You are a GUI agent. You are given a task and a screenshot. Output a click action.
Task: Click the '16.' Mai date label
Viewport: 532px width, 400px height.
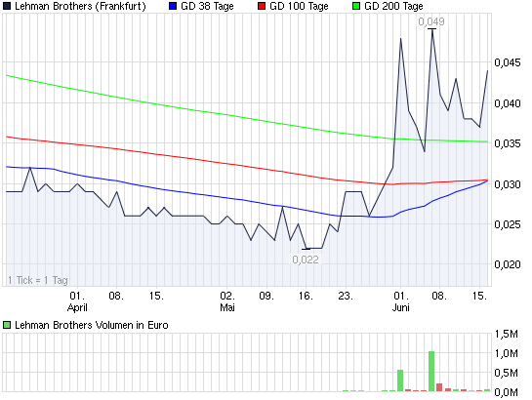pyautogui.click(x=306, y=296)
